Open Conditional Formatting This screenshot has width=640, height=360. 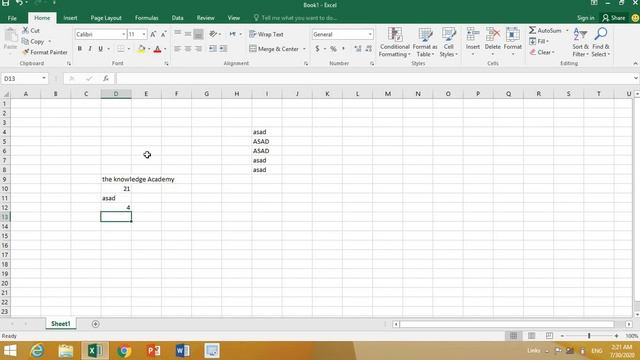tap(395, 42)
